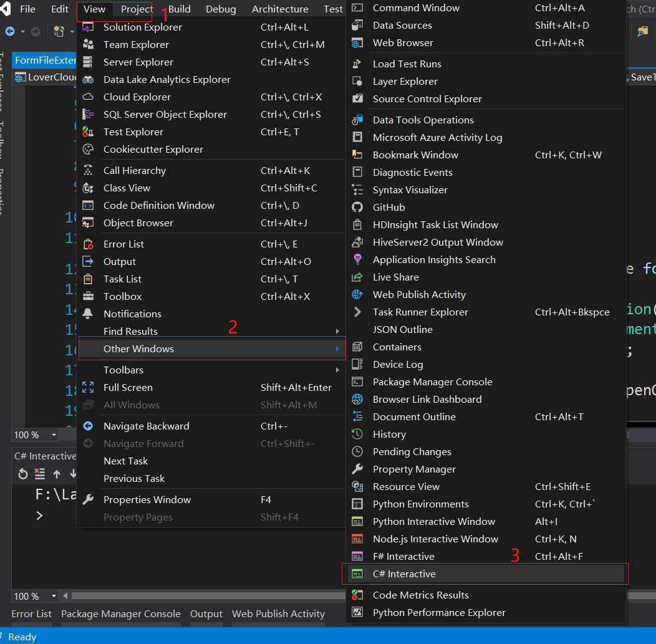
Task: Click the Cookiecutter Explorer icon
Action: pos(88,149)
